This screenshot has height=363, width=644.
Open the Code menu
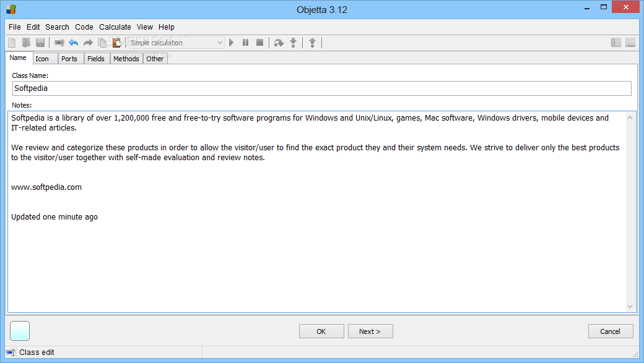coord(84,27)
